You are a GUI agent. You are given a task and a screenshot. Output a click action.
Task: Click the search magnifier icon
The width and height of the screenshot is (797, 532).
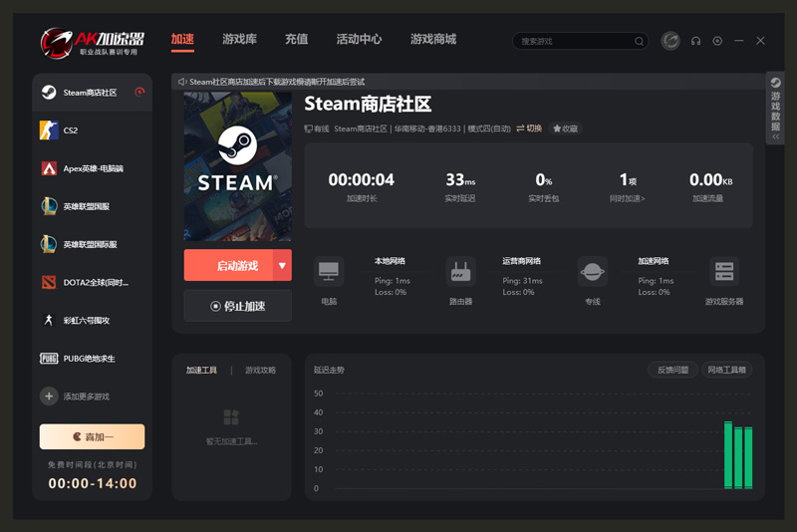tap(639, 41)
